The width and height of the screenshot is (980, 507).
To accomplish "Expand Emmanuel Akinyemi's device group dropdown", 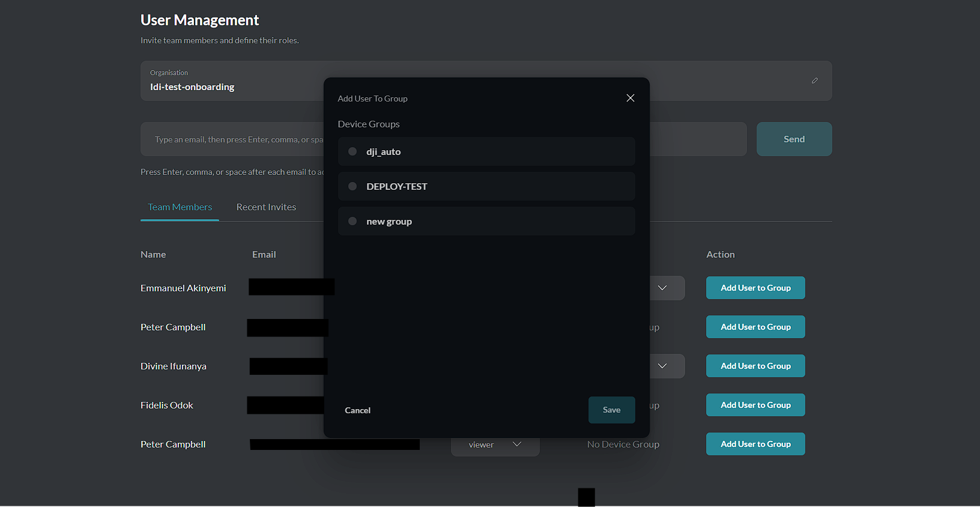I will pyautogui.click(x=662, y=288).
